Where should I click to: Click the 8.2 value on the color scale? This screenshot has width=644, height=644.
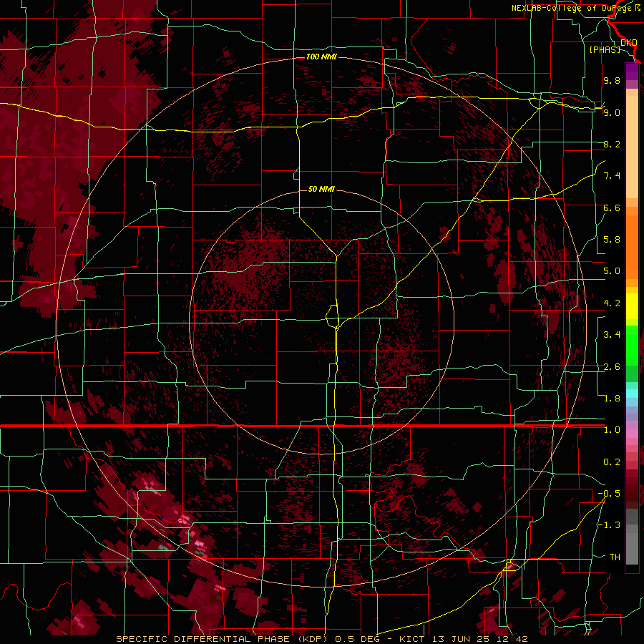click(612, 144)
